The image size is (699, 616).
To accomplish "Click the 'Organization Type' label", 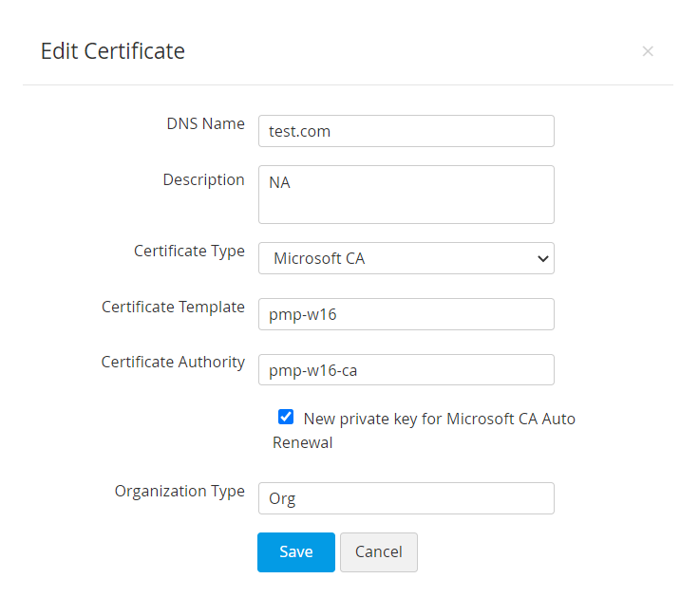I will 179,492.
